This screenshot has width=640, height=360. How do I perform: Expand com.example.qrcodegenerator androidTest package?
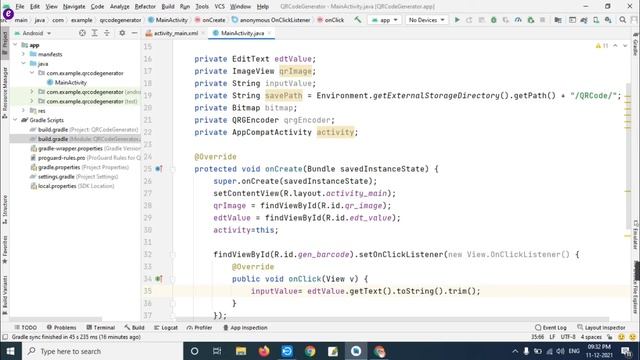32,92
